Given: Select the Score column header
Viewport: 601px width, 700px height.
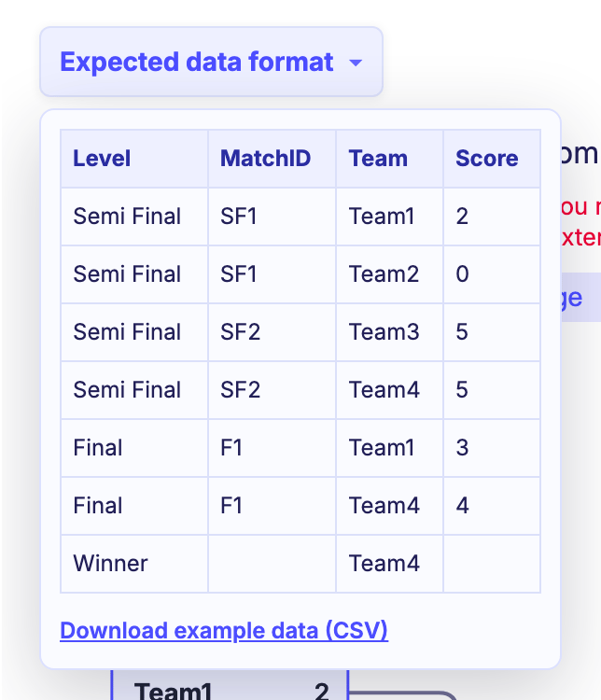Looking at the screenshot, I should click(x=492, y=159).
